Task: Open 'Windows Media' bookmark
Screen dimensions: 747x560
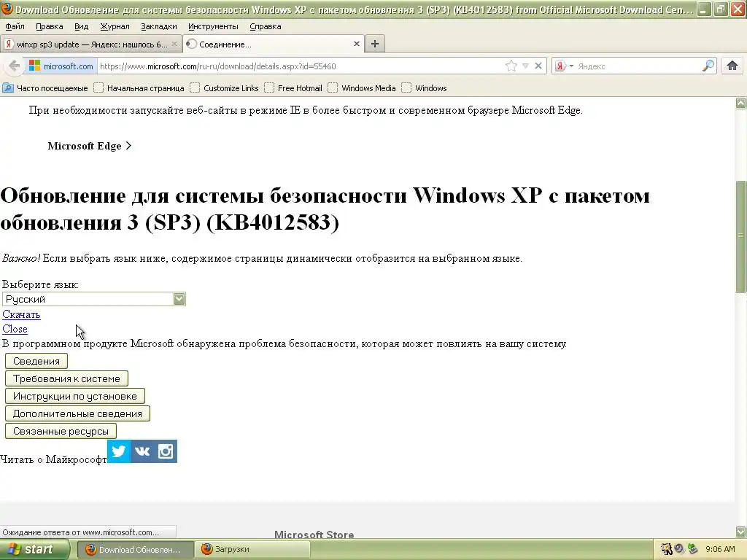Action: (362, 88)
